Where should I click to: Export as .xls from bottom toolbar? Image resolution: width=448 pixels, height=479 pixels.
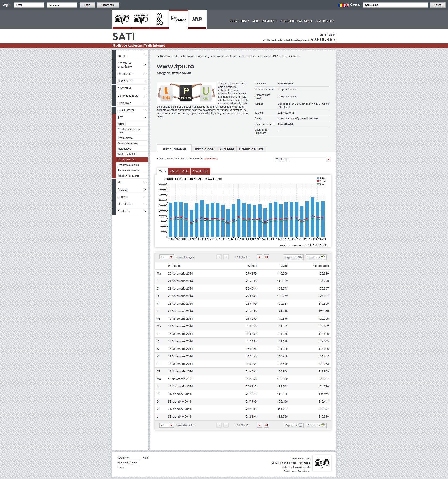coord(293,425)
